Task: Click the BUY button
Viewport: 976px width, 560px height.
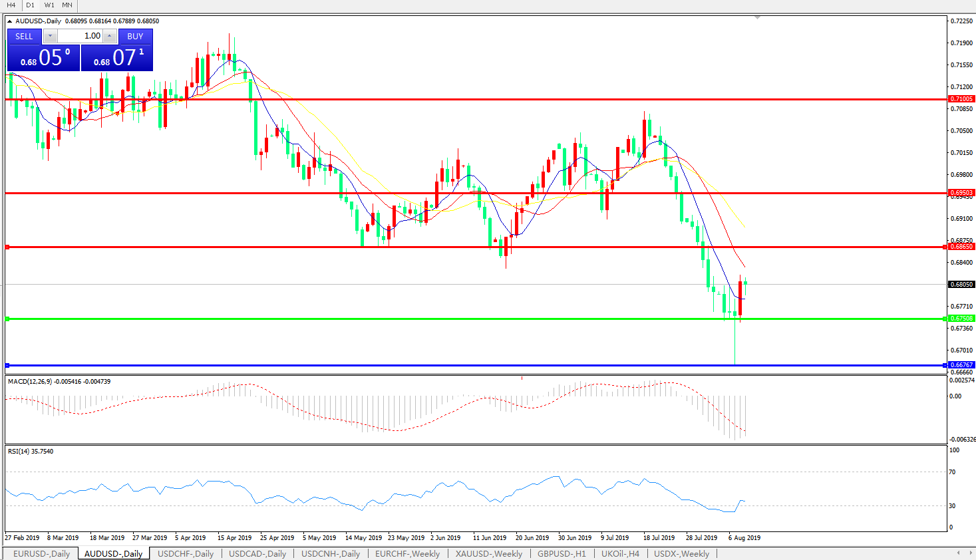Action: point(135,36)
